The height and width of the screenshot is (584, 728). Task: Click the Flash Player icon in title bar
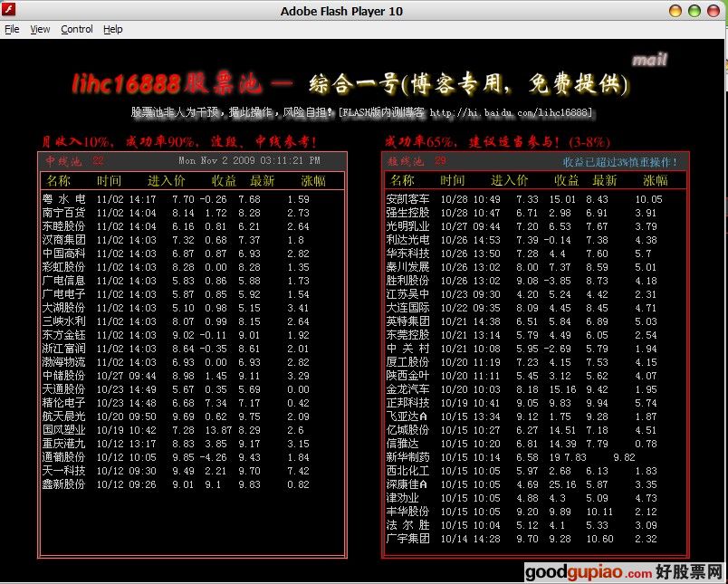(x=9, y=9)
